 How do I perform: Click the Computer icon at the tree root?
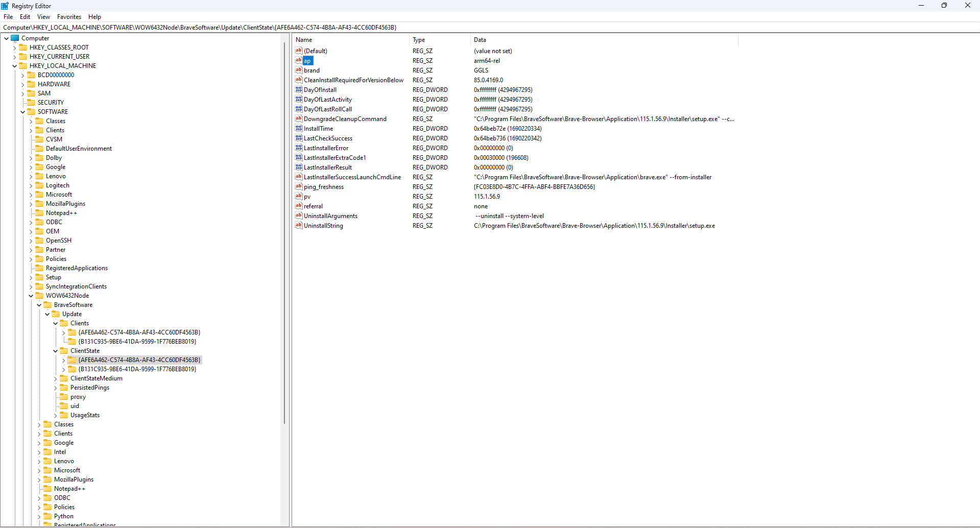point(15,38)
